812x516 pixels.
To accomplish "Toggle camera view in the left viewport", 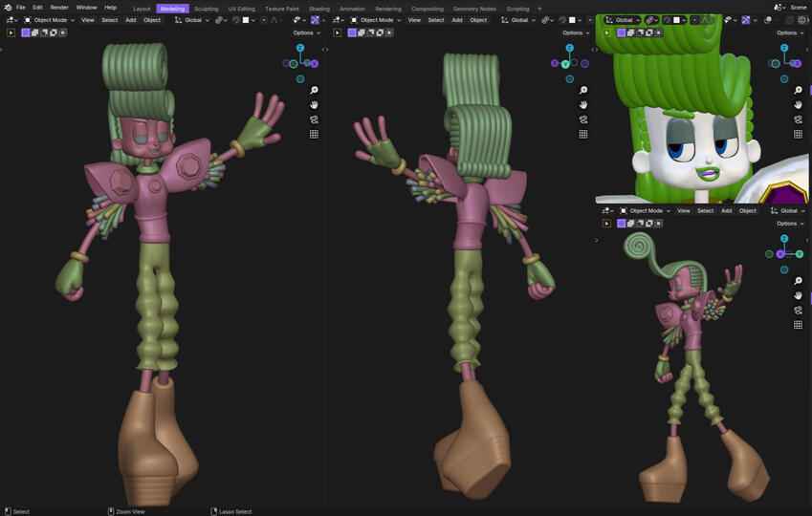I will pyautogui.click(x=314, y=119).
